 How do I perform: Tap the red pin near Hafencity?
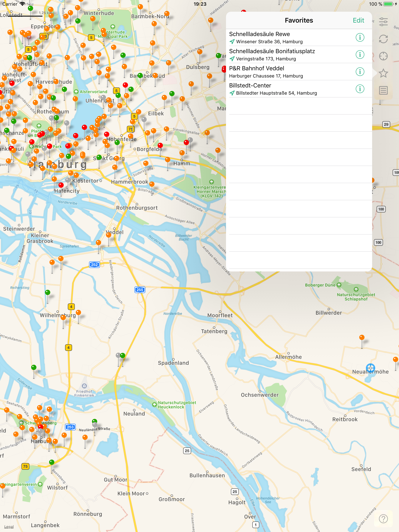pyautogui.click(x=61, y=185)
